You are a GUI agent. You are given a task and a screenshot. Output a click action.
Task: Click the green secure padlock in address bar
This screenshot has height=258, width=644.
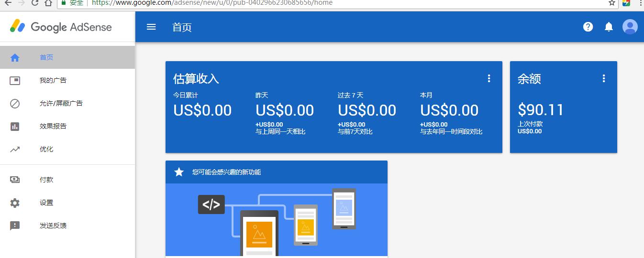pyautogui.click(x=63, y=2)
